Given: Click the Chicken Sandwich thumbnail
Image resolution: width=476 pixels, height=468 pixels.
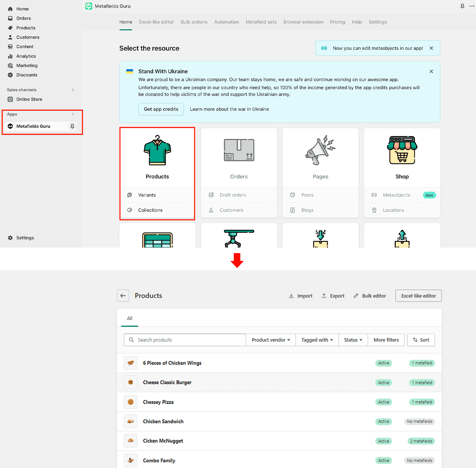Looking at the screenshot, I should coord(131,422).
